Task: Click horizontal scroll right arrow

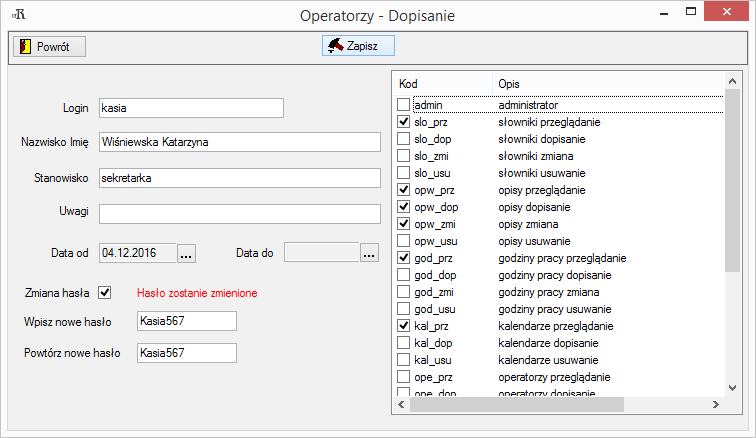Action: coord(716,404)
